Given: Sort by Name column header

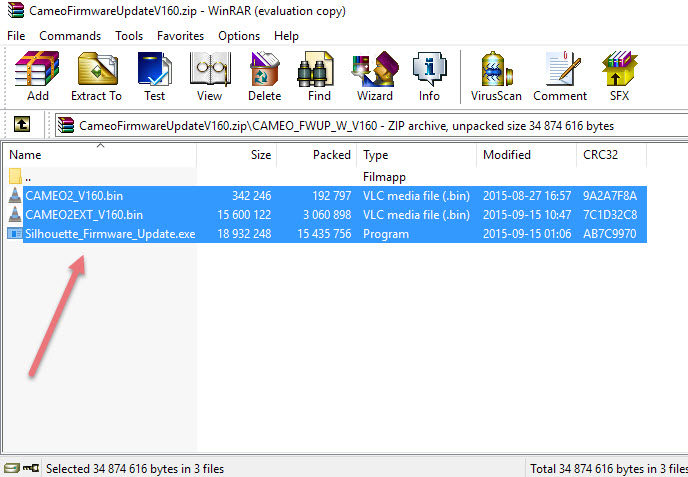Looking at the screenshot, I should (x=101, y=155).
